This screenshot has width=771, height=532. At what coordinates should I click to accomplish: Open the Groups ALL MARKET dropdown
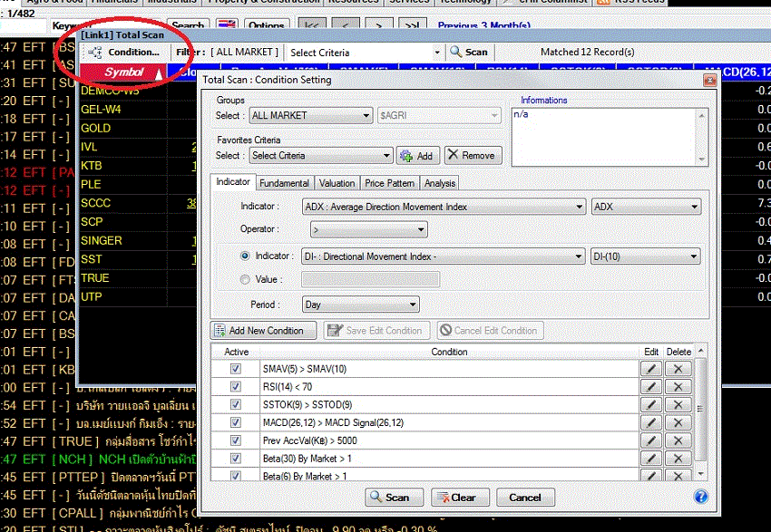pos(310,115)
